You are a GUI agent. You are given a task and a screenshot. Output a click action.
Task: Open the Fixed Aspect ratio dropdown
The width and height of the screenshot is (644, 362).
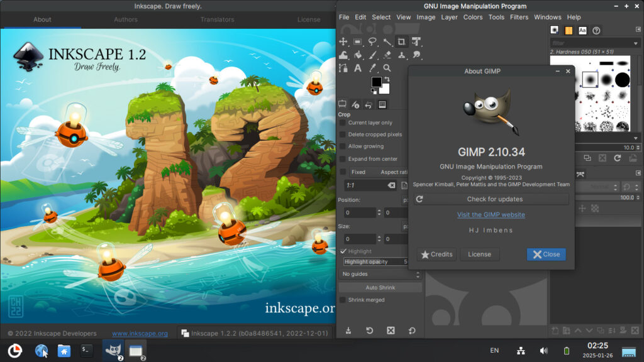pos(378,172)
